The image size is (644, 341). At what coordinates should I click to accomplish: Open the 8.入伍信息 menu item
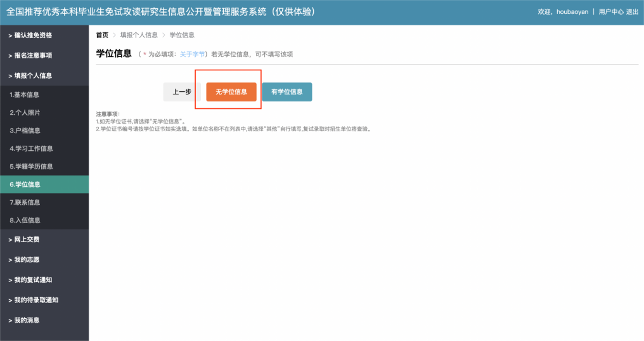[44, 220]
